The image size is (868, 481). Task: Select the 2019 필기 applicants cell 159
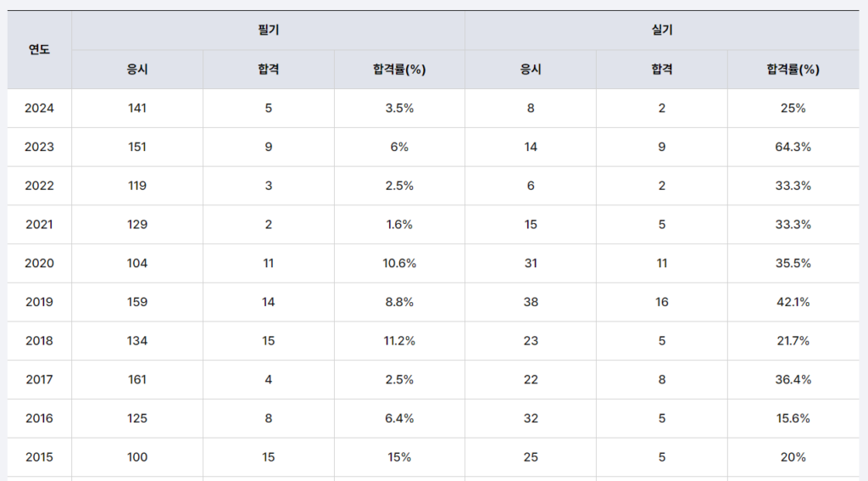[137, 302]
